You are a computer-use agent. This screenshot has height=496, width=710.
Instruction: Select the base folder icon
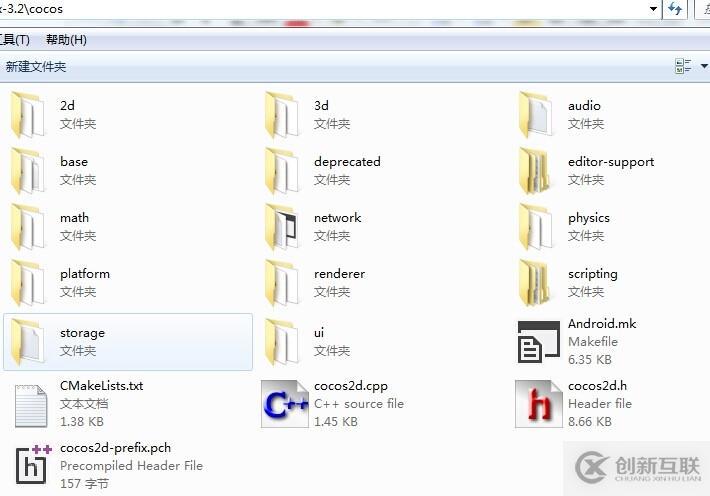coord(28,170)
